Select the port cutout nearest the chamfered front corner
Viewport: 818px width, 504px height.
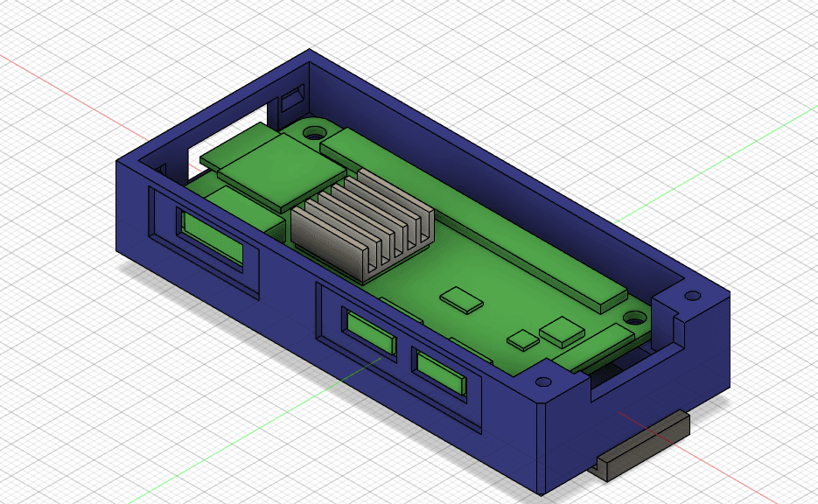tap(440, 374)
